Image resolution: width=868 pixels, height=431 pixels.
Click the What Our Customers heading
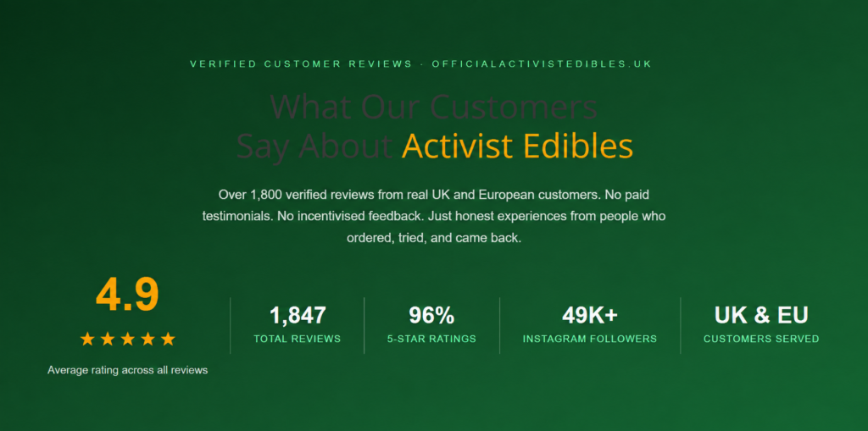coord(433,107)
